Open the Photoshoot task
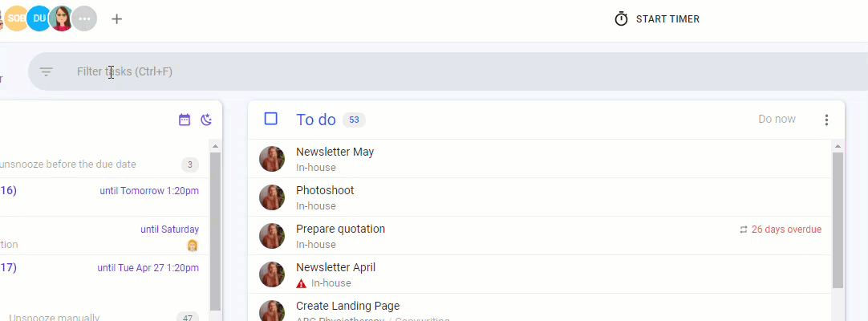Viewport: 868px width, 321px height. tap(540, 197)
